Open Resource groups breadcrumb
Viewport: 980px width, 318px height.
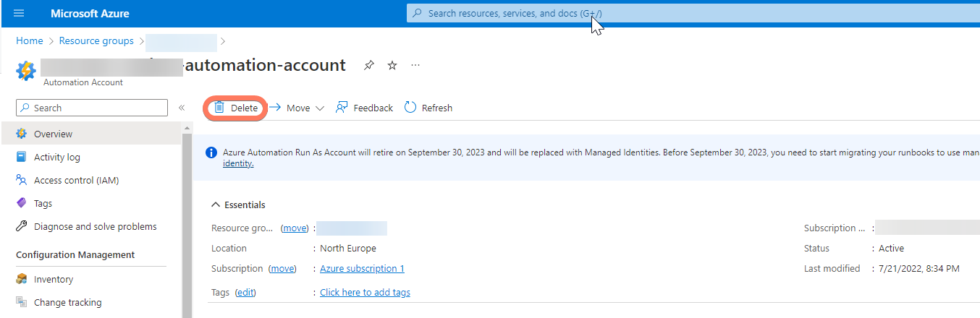point(96,41)
